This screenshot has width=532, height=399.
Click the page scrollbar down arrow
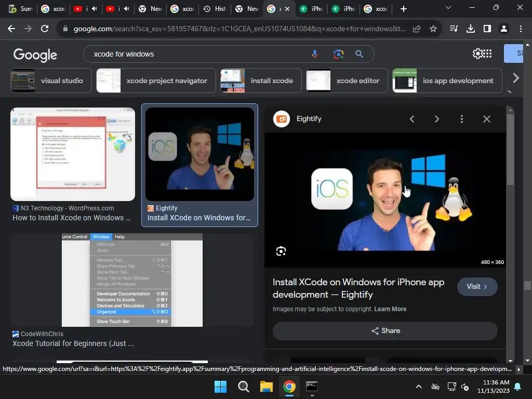coord(527,361)
